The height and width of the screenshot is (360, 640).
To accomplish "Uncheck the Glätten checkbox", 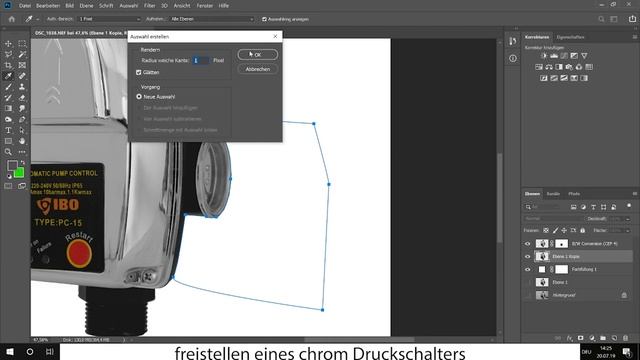I will [x=139, y=72].
